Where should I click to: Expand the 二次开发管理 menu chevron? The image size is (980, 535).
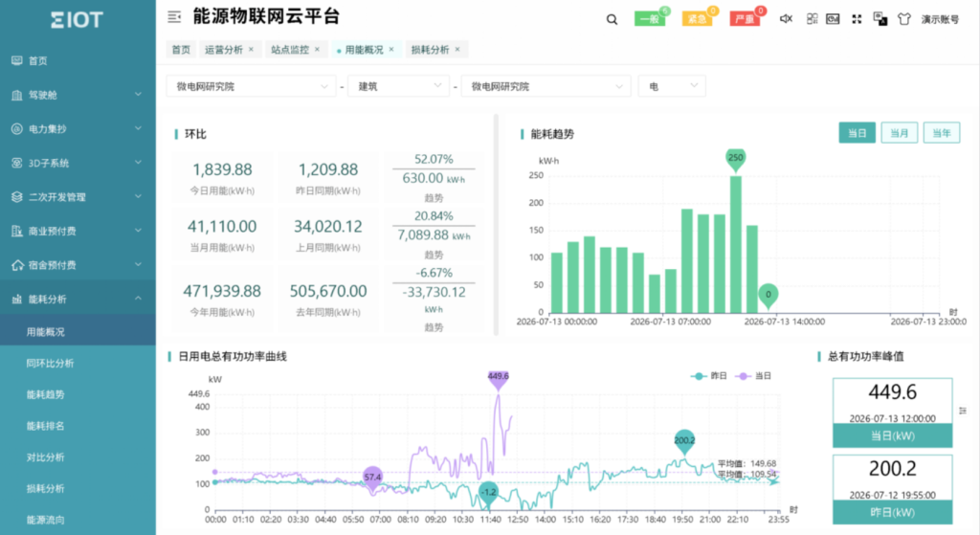pos(138,196)
